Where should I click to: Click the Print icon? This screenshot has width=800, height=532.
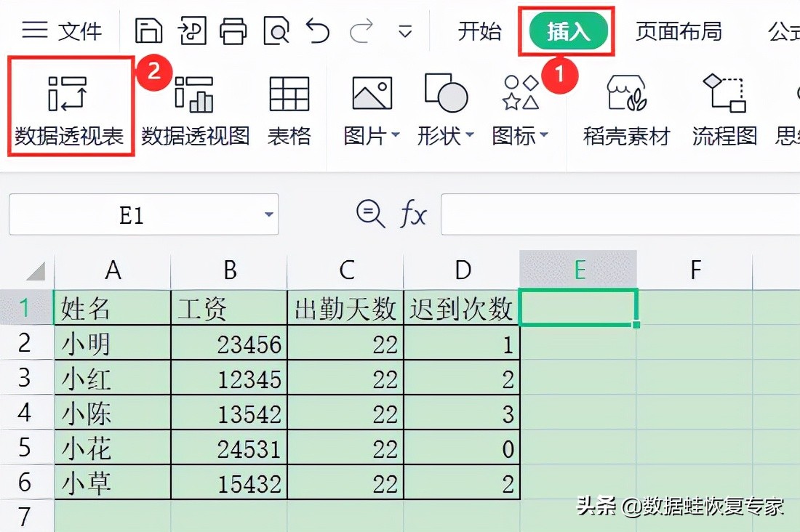[233, 31]
